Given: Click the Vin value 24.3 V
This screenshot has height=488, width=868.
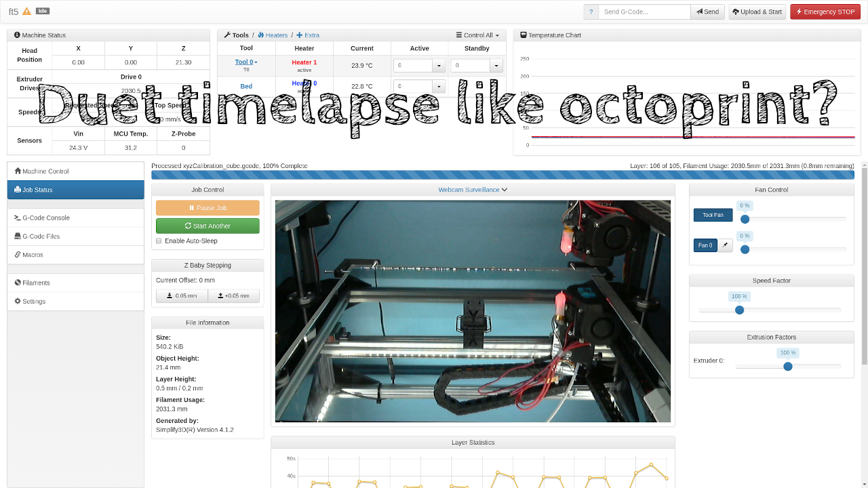Looking at the screenshot, I should (78, 148).
